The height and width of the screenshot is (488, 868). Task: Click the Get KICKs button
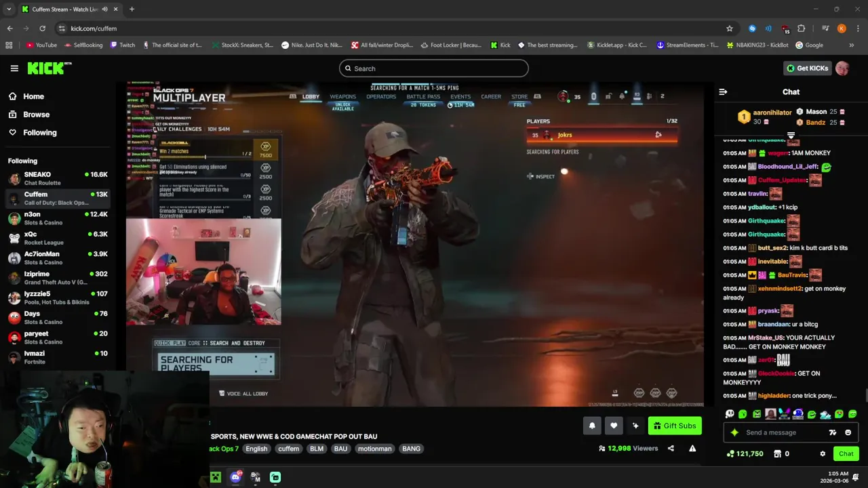(807, 68)
